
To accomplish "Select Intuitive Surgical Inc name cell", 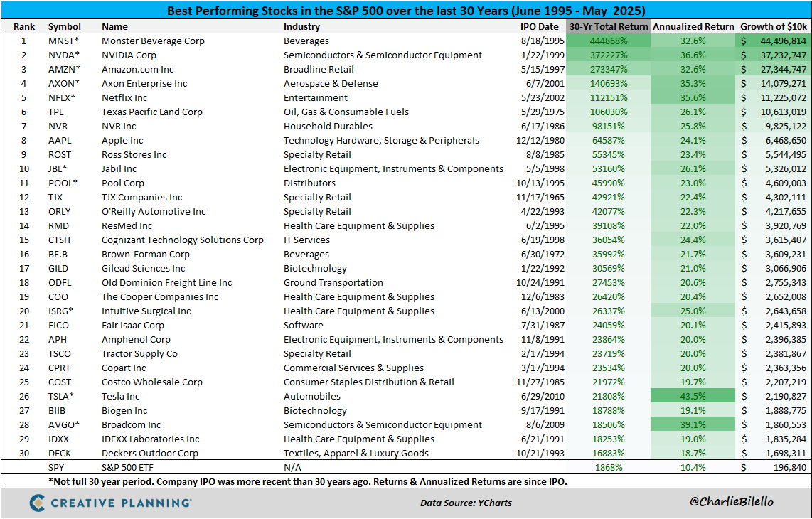I will [146, 311].
